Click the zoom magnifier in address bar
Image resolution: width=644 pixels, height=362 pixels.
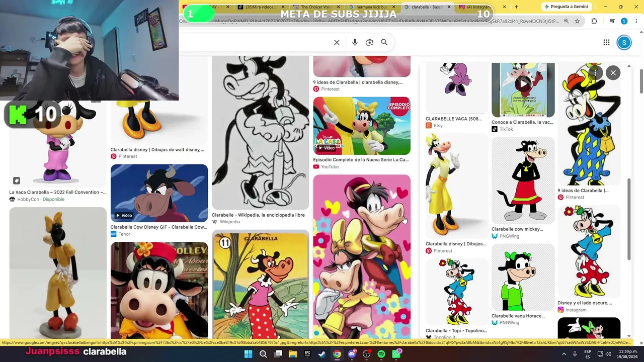(x=566, y=21)
